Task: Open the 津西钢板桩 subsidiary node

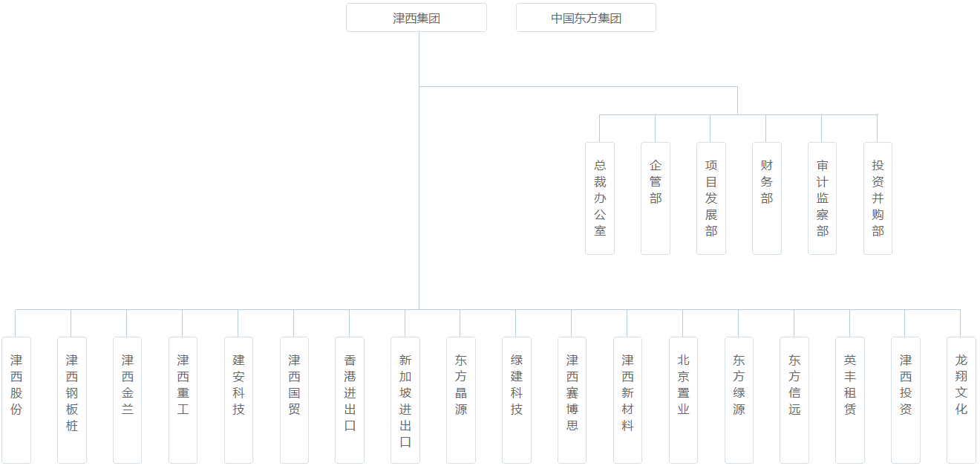Action: click(x=72, y=400)
